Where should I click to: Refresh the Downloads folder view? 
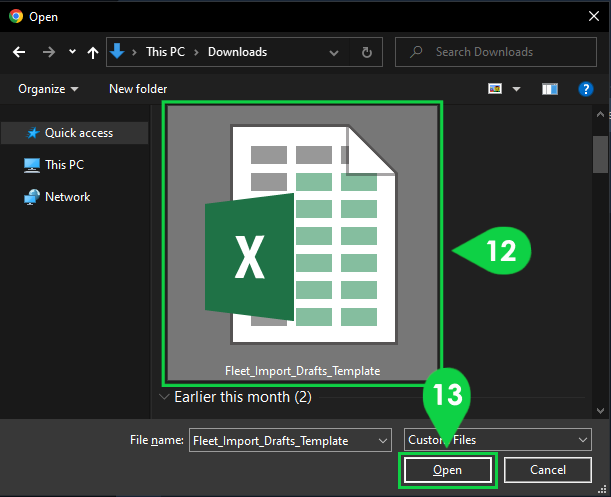[x=366, y=52]
